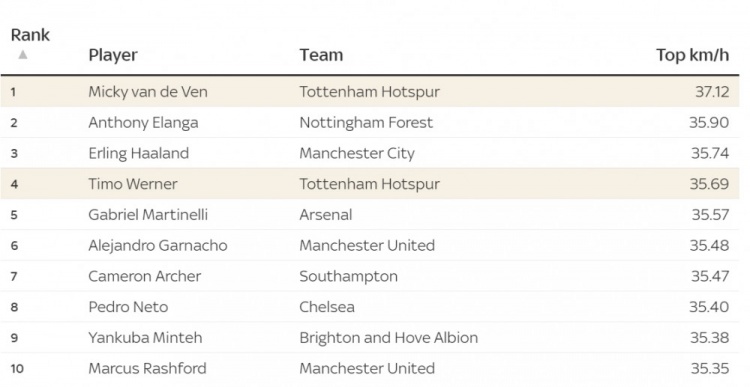Sort table by Rank column header

30,35
